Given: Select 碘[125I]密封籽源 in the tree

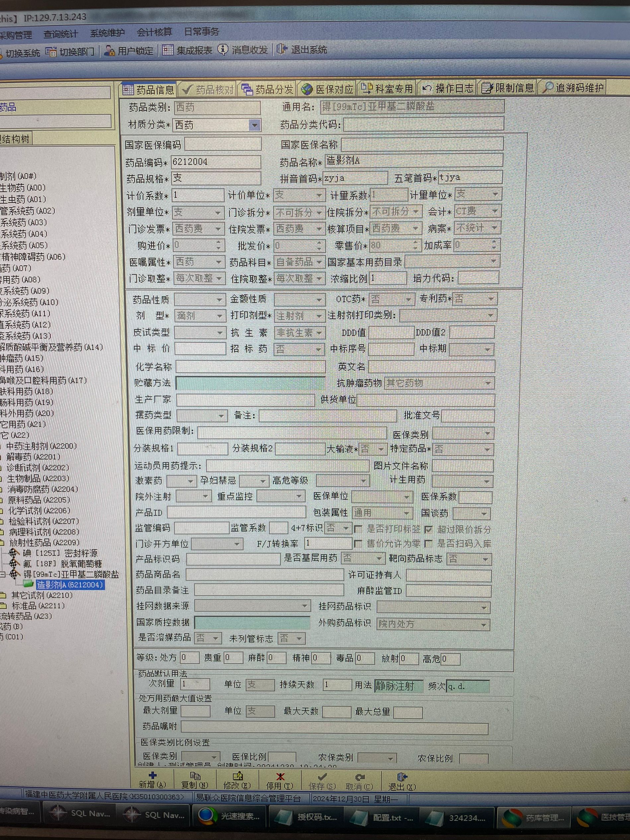Looking at the screenshot, I should tap(60, 553).
